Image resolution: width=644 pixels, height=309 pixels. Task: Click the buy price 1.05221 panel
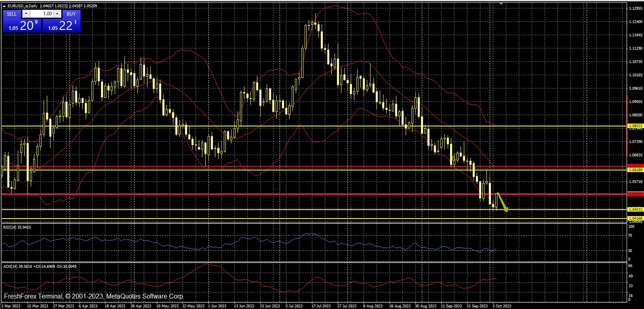[x=61, y=26]
